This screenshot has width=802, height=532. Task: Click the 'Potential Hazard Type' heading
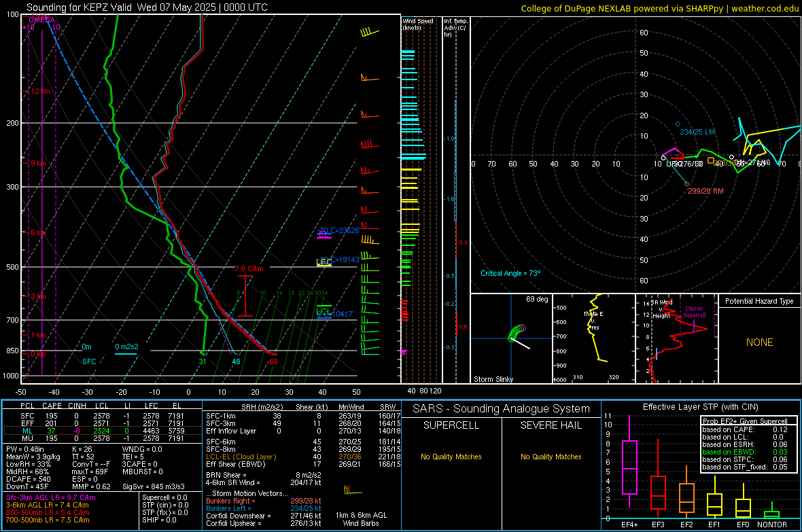click(x=759, y=301)
